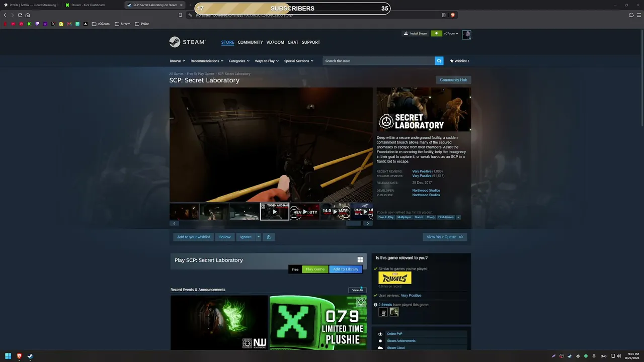Click the Steam logo in the header

(x=187, y=42)
